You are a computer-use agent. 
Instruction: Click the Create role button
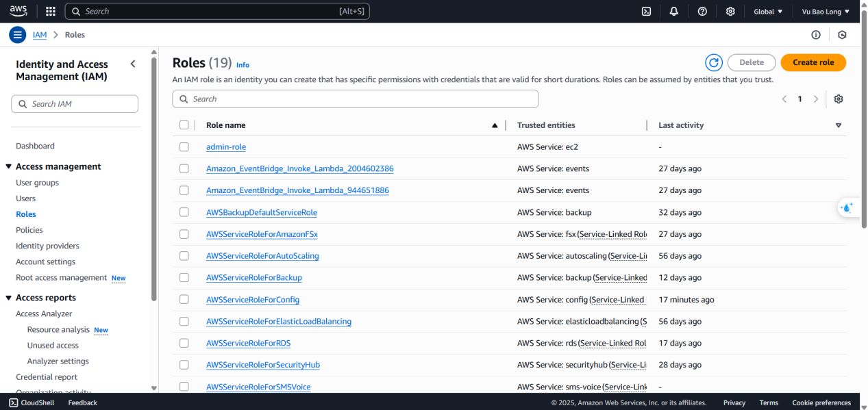click(x=813, y=62)
